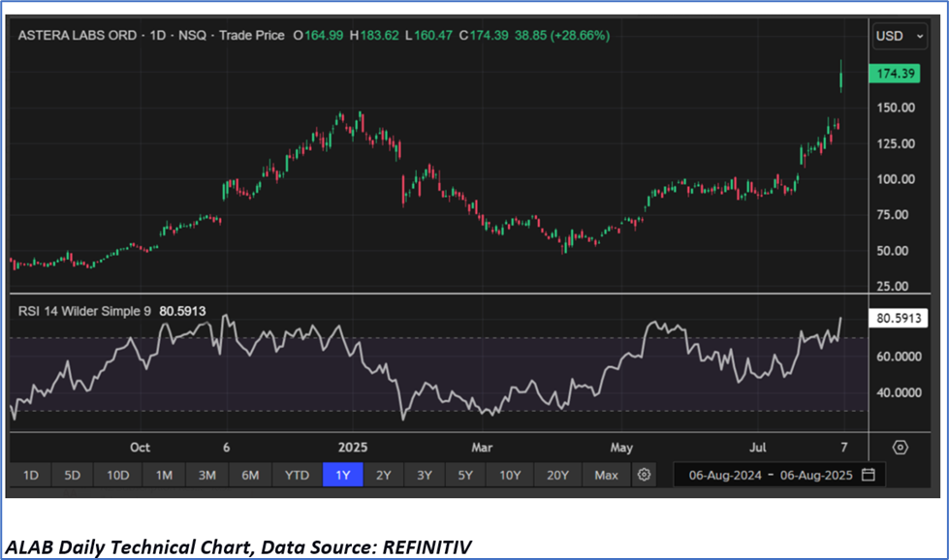Switch chart range to 5D
949x560 pixels.
[73, 475]
